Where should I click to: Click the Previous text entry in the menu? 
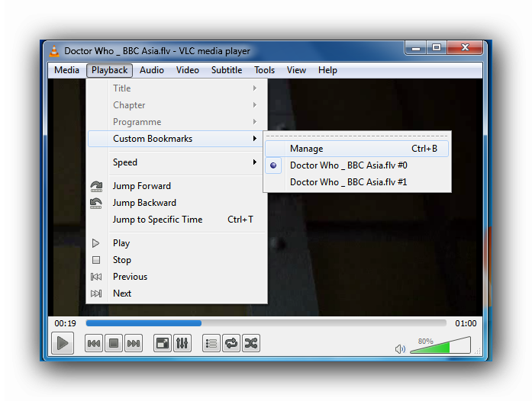pyautogui.click(x=130, y=277)
